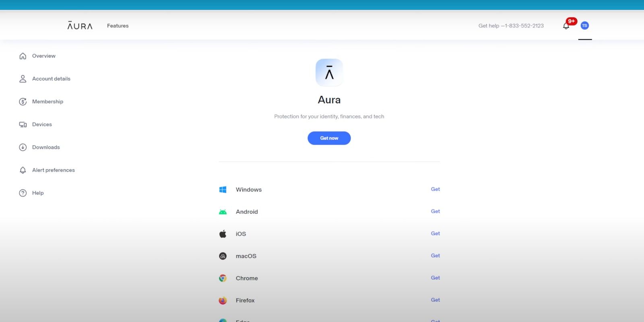
Task: Click the Windows logo icon
Action: point(223,190)
